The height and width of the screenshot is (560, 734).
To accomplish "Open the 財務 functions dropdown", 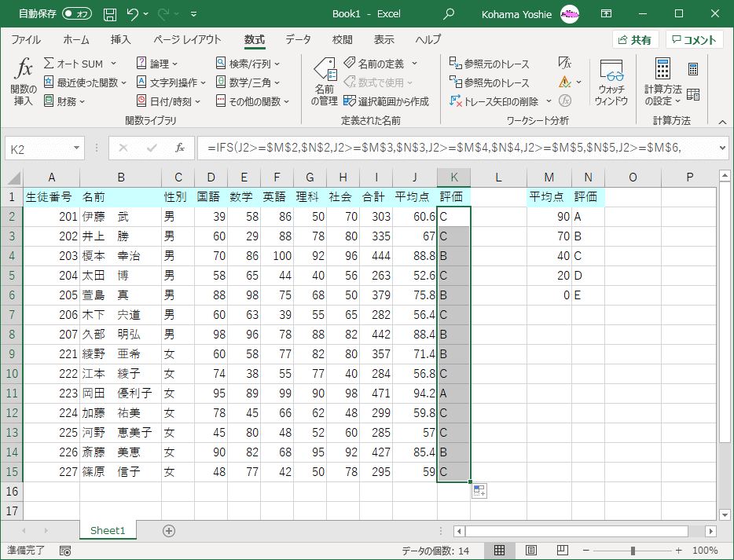I will click(64, 101).
